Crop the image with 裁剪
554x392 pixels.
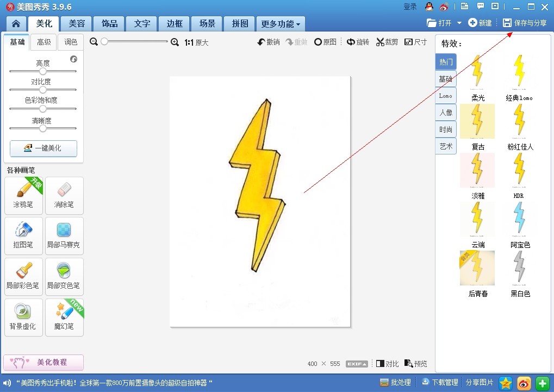[x=387, y=42]
